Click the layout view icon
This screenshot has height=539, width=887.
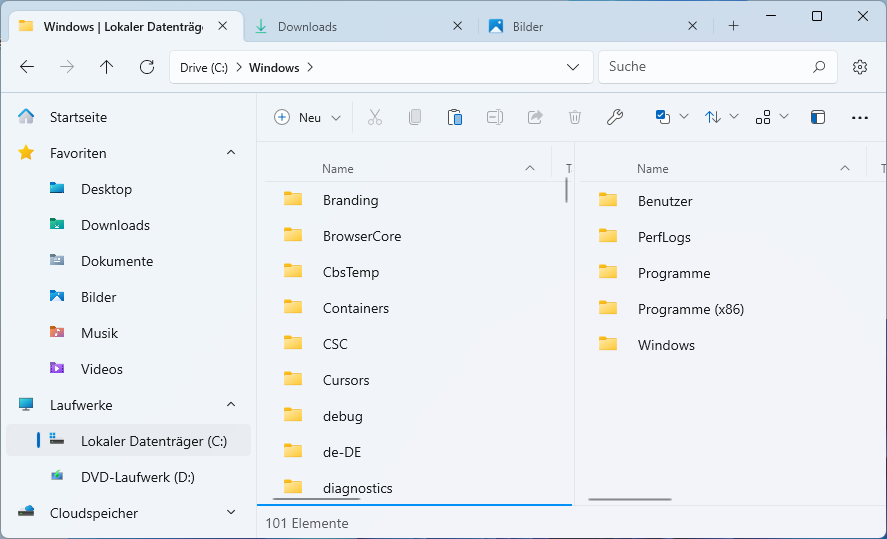(x=763, y=117)
